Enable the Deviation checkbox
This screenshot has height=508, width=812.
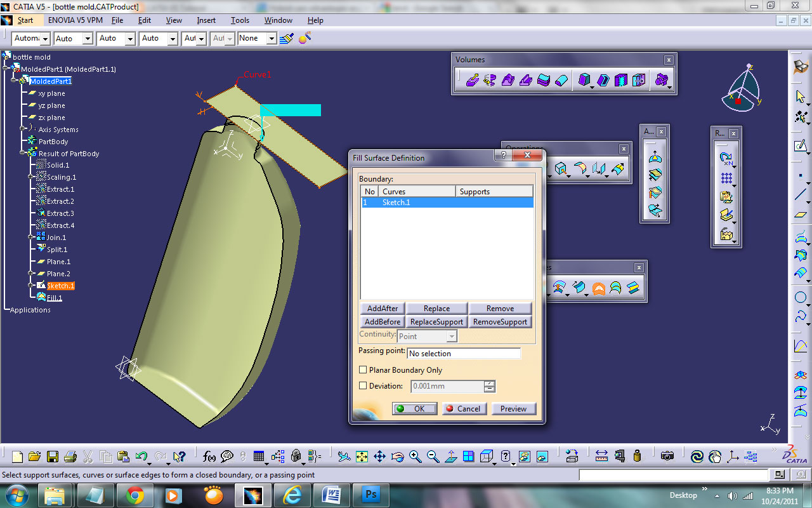[363, 385]
